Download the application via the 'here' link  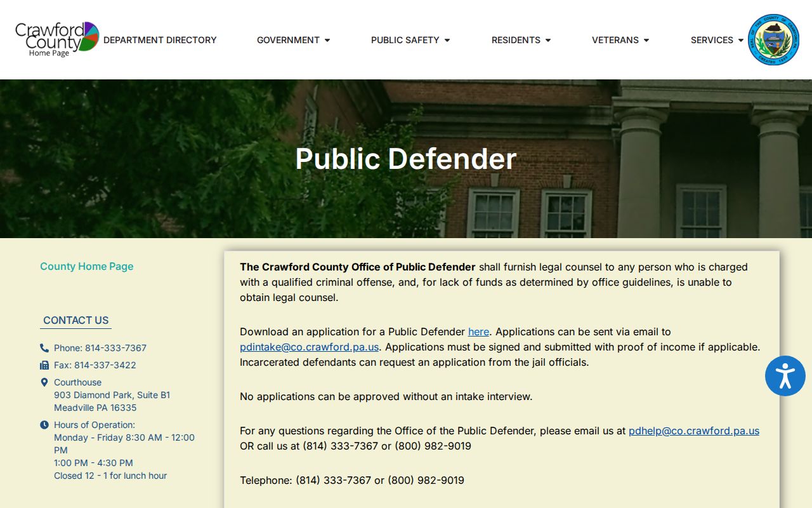[x=478, y=331]
